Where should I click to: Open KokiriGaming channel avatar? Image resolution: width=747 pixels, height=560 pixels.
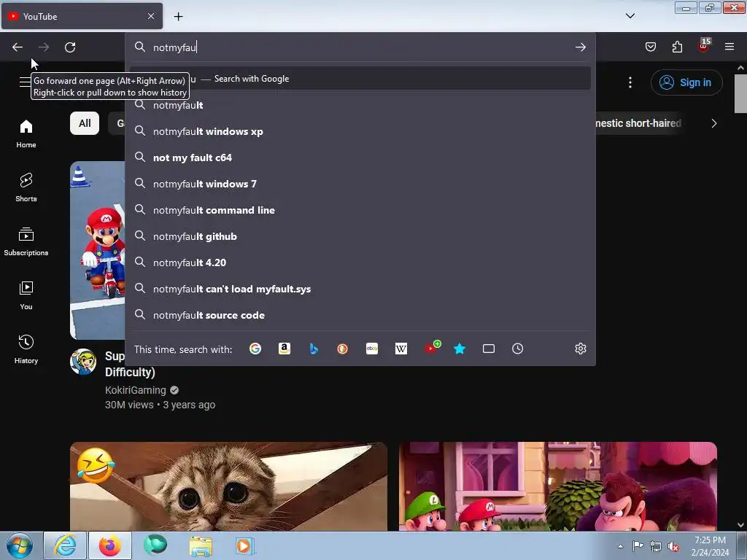click(x=83, y=362)
